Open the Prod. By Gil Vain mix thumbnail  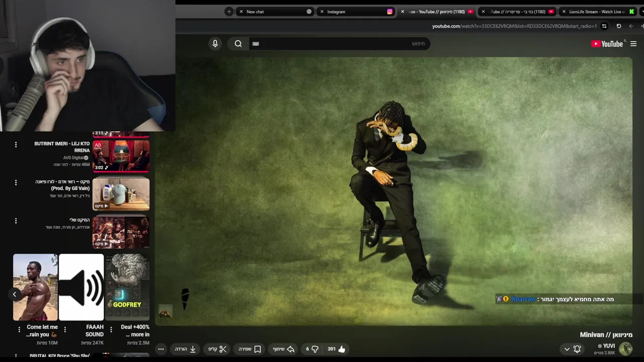(x=121, y=194)
